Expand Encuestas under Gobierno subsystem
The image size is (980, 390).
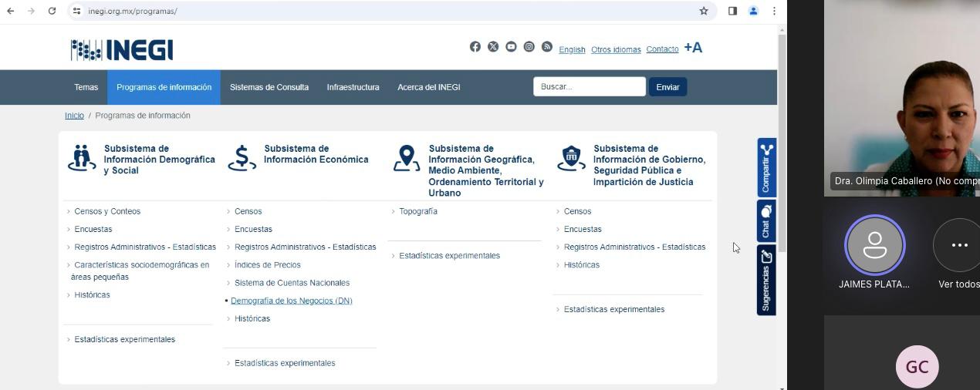pos(583,229)
